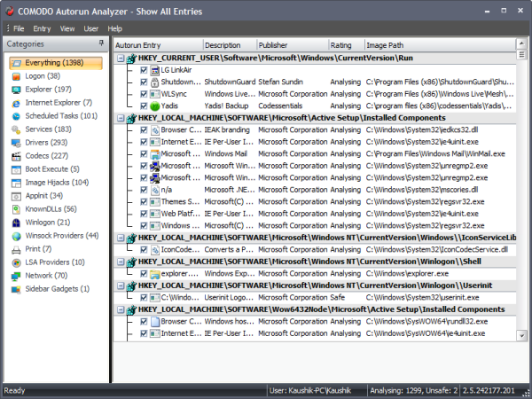Click the vertical scrollbar of entries list
Viewport: 532px width, 399px height.
523,195
